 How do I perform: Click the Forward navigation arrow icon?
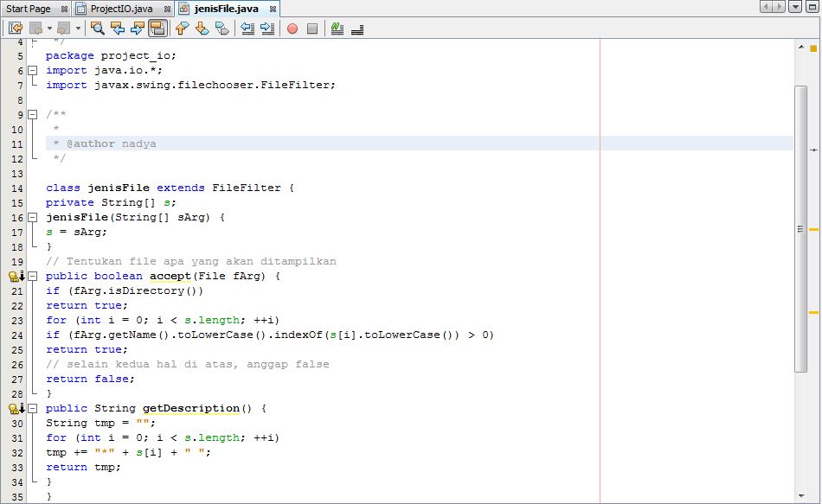65,29
